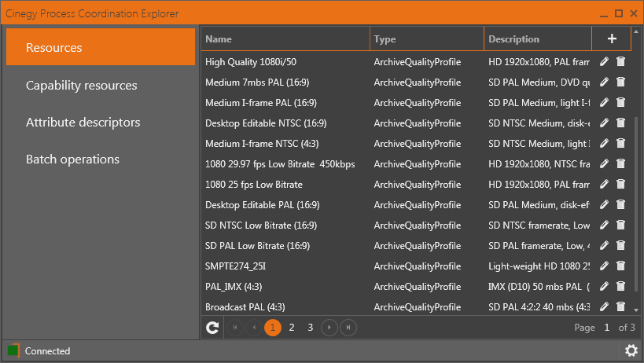Edit Desktop Editable NTSC (16:9) resource

tap(604, 123)
